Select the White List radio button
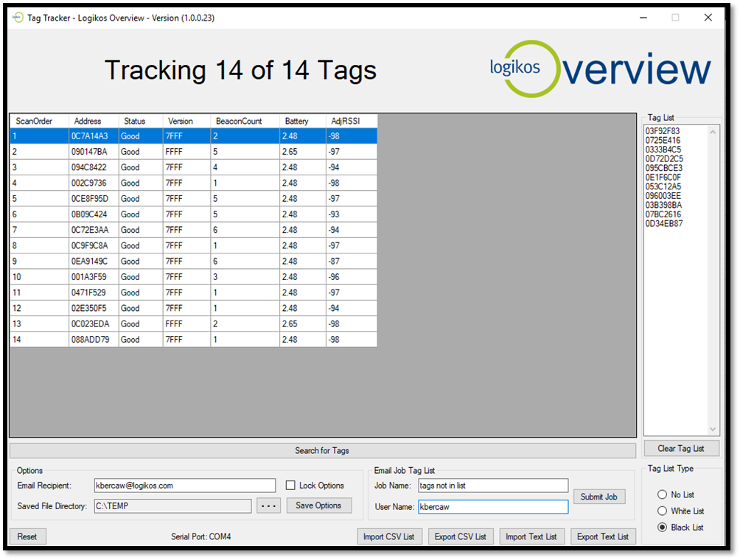 point(662,511)
